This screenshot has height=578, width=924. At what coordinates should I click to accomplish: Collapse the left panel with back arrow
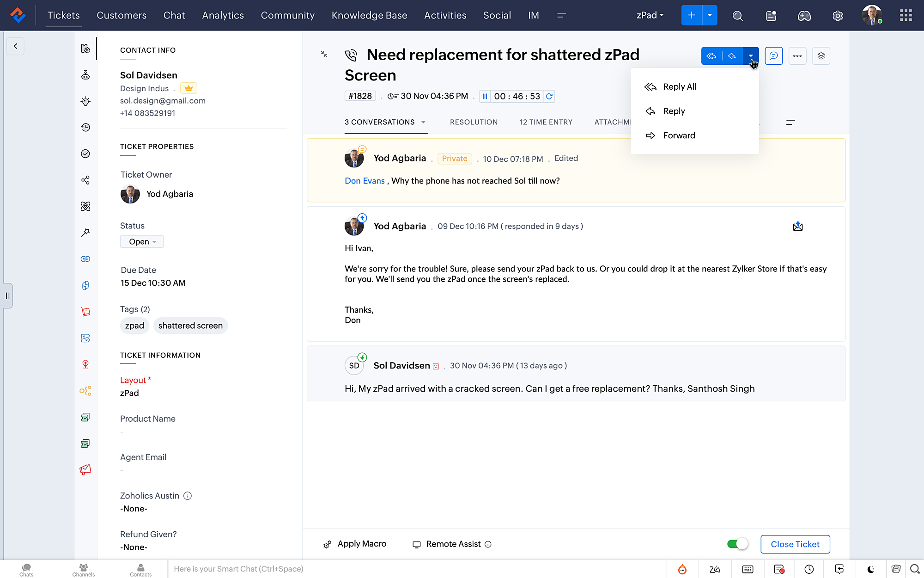click(16, 46)
